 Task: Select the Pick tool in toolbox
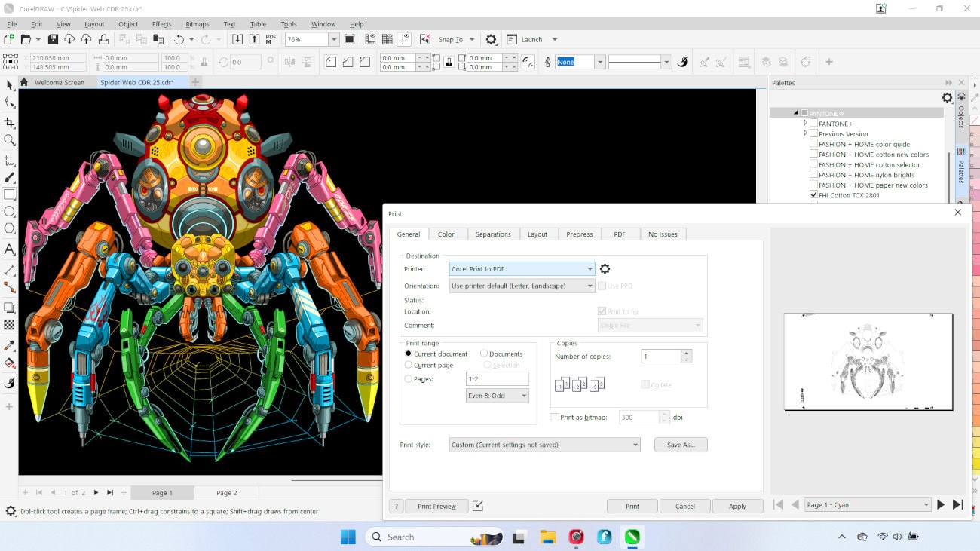pos(9,85)
